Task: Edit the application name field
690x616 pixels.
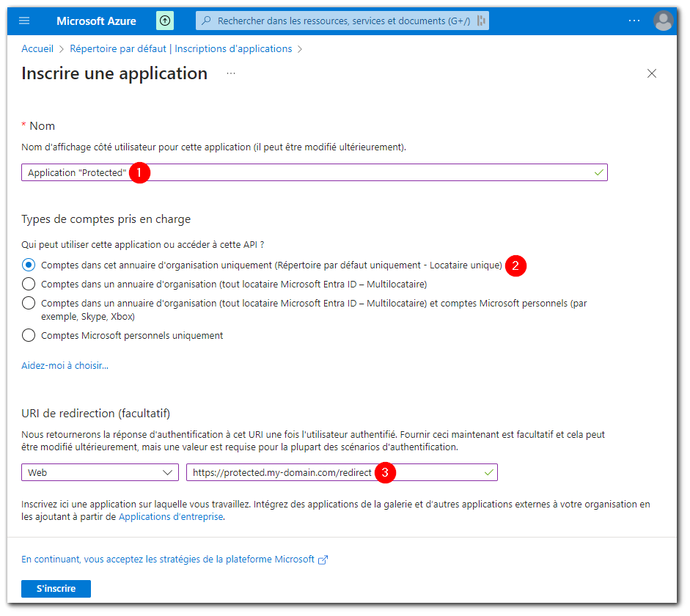Action: [314, 172]
